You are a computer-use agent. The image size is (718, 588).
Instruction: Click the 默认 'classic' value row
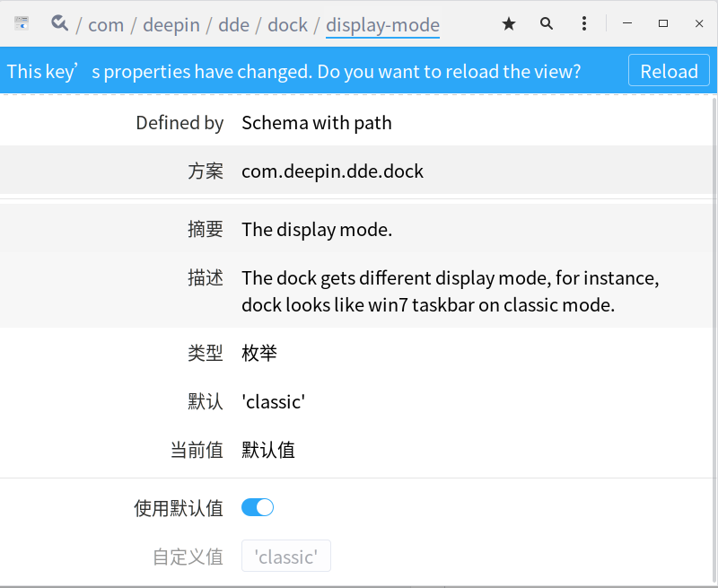click(357, 401)
